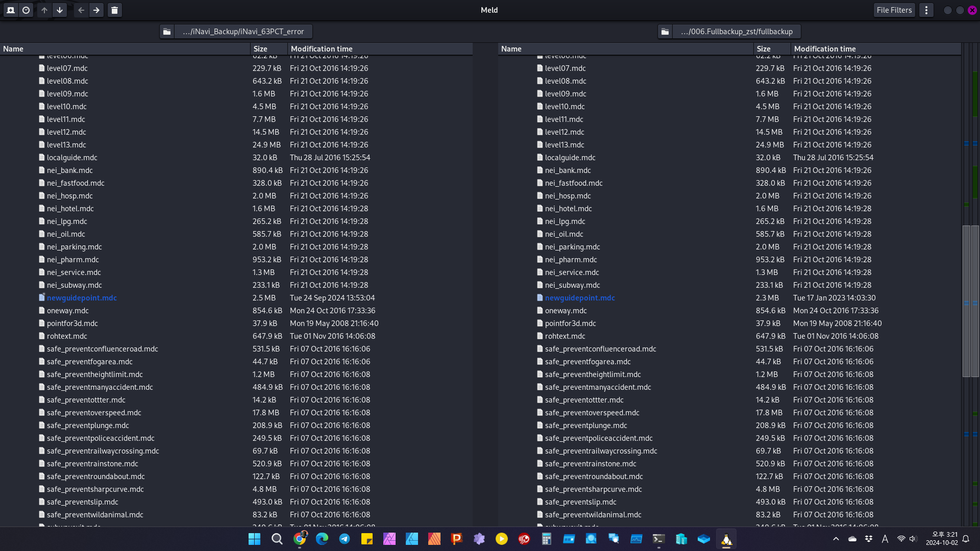Go to previous change with the up arrow
The height and width of the screenshot is (551, 980).
coord(44,10)
